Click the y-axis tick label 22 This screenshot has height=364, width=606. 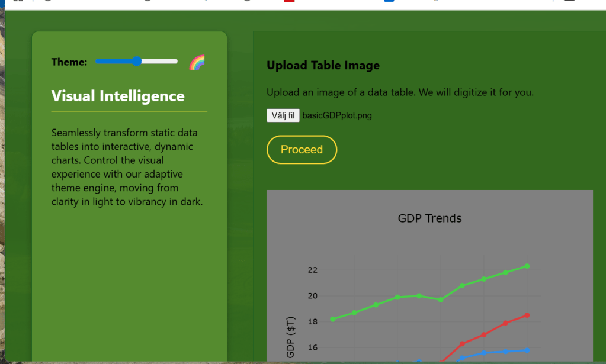tap(313, 270)
